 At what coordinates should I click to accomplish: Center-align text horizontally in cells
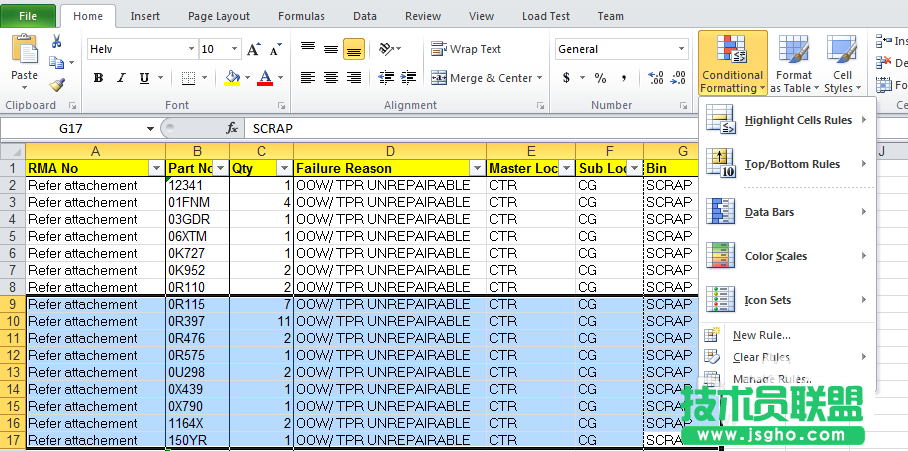(x=331, y=78)
